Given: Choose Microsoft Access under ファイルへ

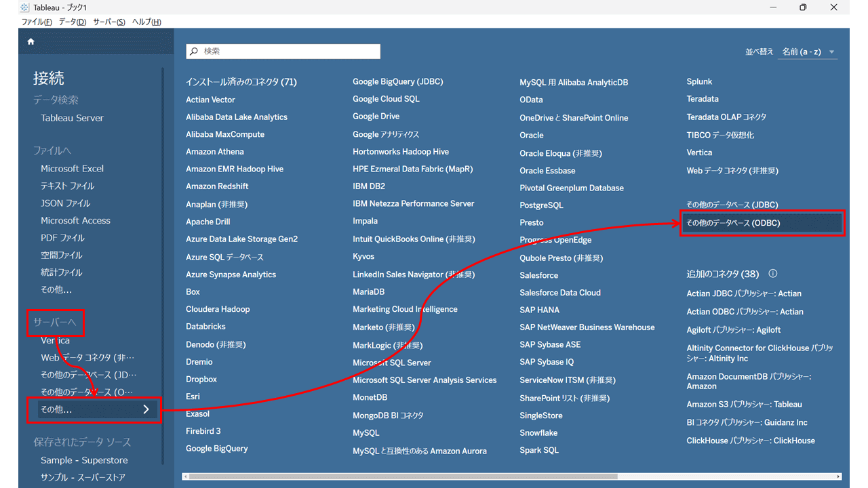Looking at the screenshot, I should click(75, 221).
